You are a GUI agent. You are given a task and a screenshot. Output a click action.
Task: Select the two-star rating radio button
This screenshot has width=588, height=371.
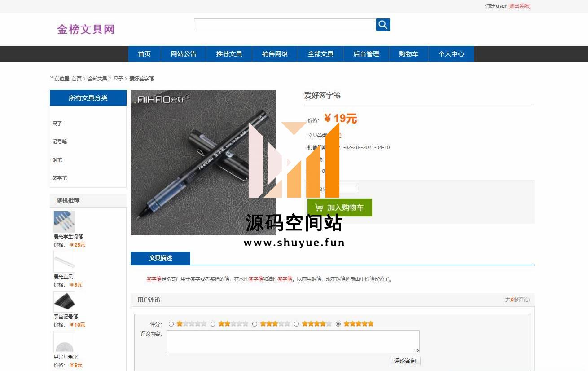click(x=213, y=324)
